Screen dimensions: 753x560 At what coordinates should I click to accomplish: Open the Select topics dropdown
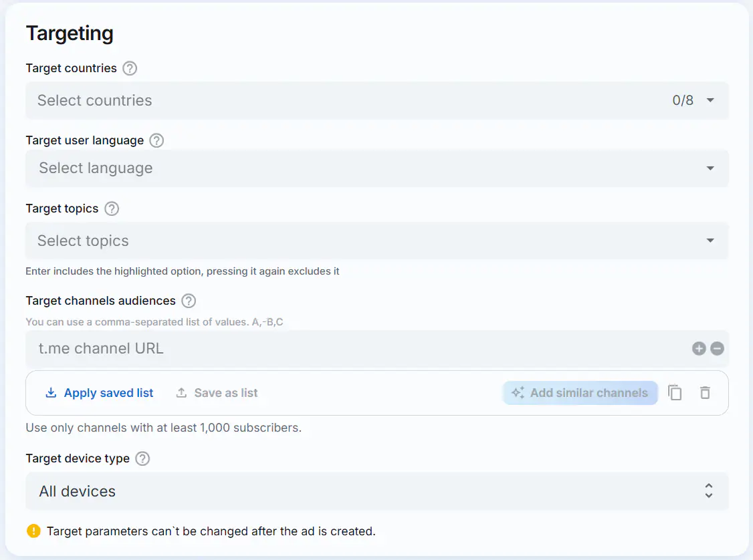coord(377,241)
